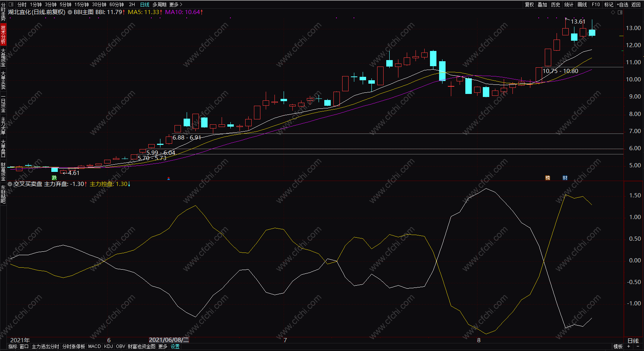Select the 财富池资金图 indicator
The height and width of the screenshot is (351, 644).
coord(141,346)
